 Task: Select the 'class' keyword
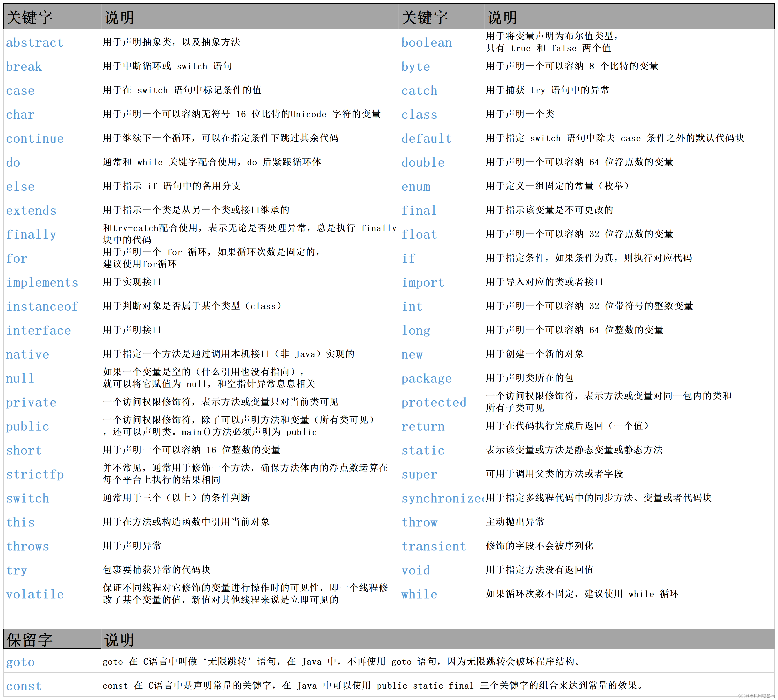click(x=419, y=114)
